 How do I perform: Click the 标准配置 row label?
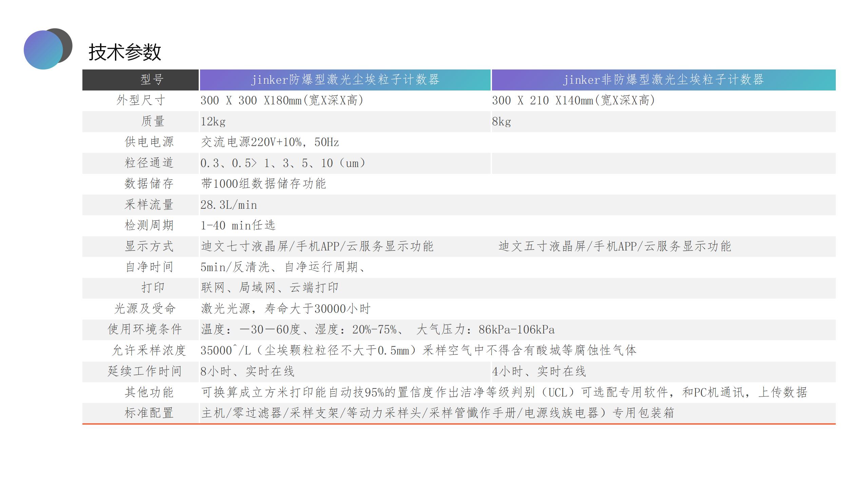pyautogui.click(x=149, y=413)
